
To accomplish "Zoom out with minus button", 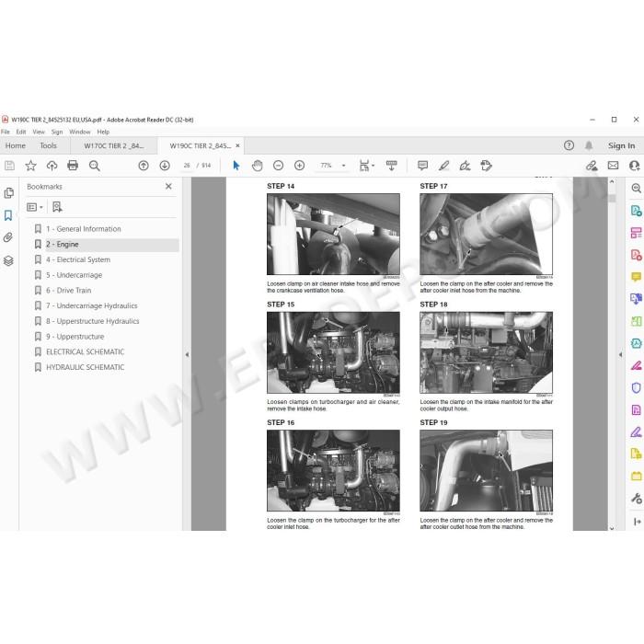I will point(279,166).
